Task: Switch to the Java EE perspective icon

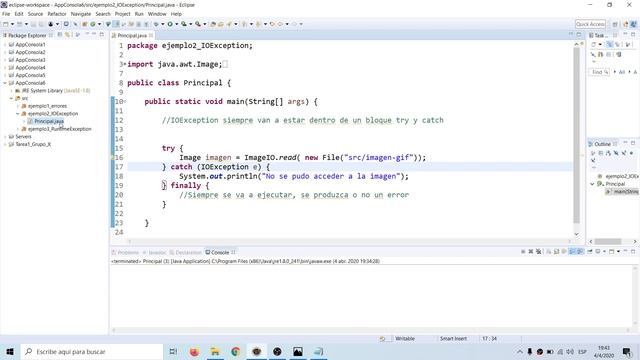Action: [625, 24]
